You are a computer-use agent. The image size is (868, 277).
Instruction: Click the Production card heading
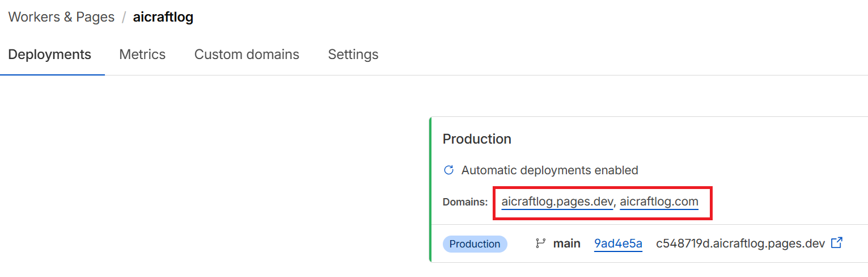[x=477, y=139]
